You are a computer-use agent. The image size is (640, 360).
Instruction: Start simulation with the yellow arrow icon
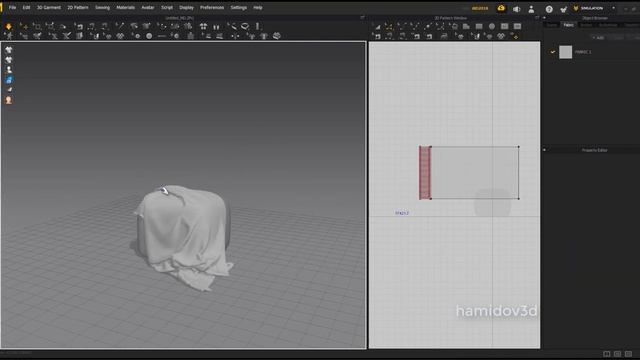click(x=9, y=27)
